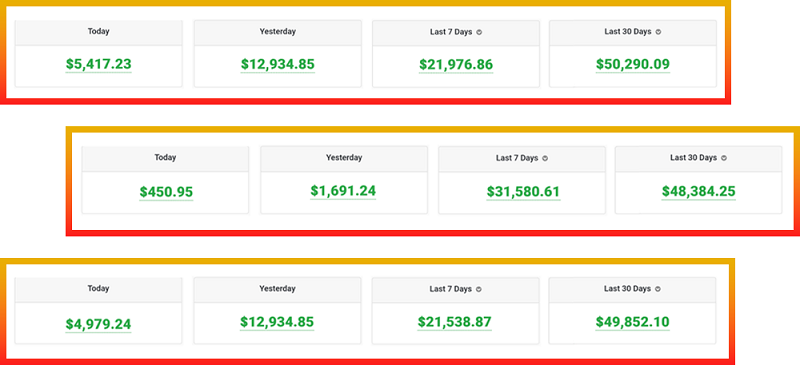Select the $1,691.24 Yesterday amount
Screen dimensions: 800x365
click(x=343, y=191)
